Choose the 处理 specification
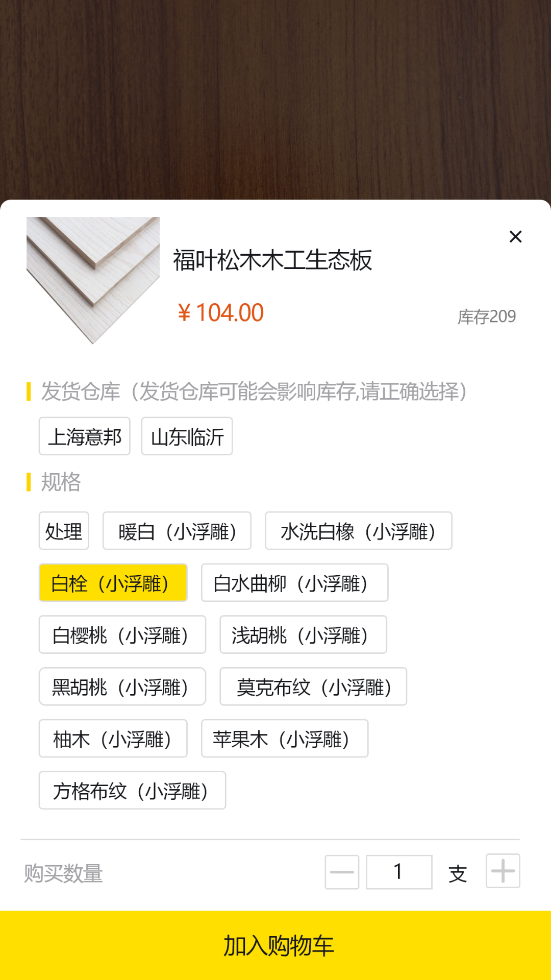551x980 pixels. click(64, 531)
